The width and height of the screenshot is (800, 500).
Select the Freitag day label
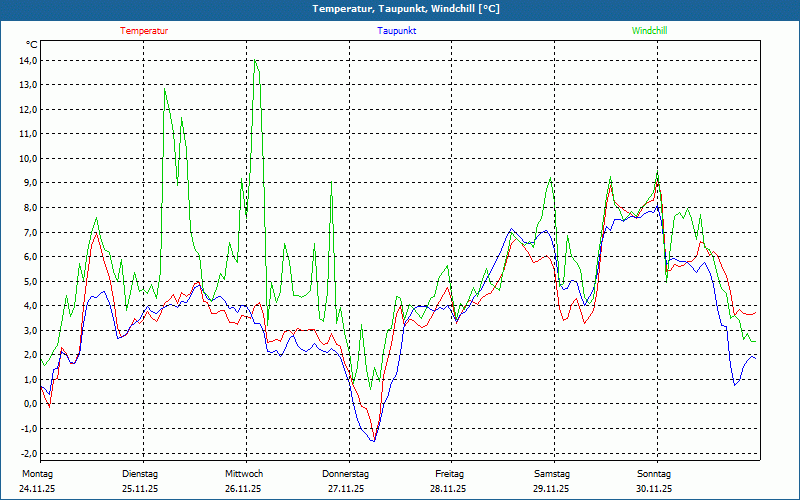click(x=450, y=474)
